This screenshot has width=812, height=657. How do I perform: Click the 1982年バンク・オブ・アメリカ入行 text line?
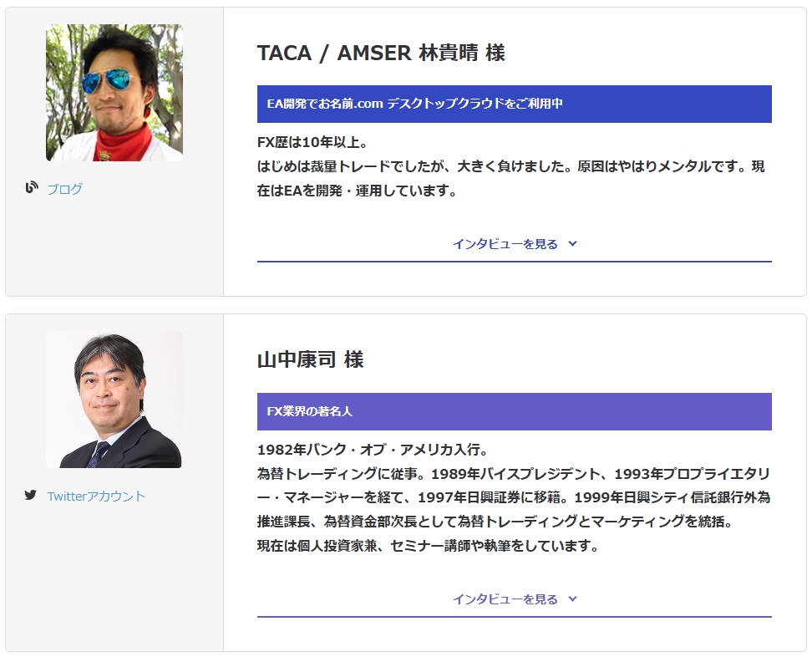[x=378, y=449]
